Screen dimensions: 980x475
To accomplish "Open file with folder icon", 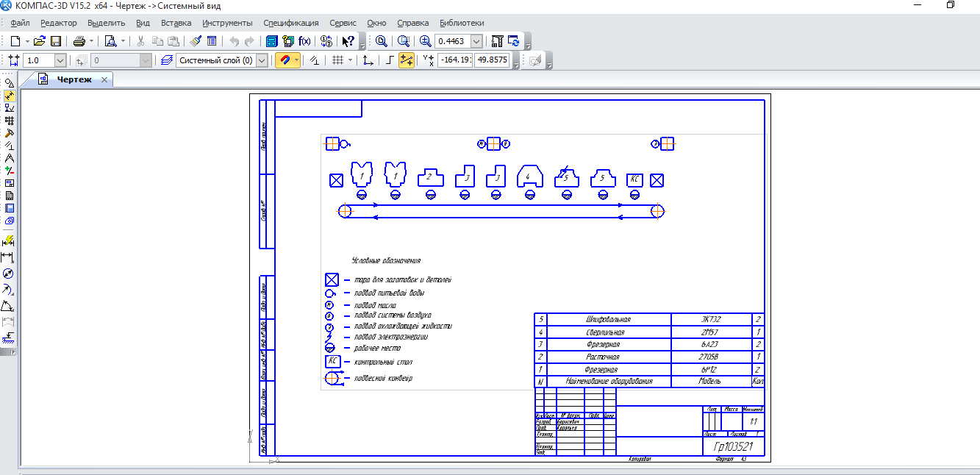I will tap(40, 41).
